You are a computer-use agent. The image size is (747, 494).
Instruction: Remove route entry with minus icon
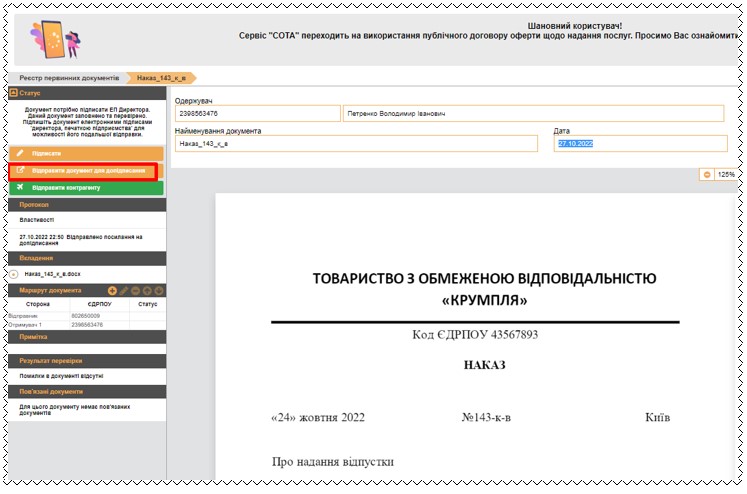tap(136, 291)
